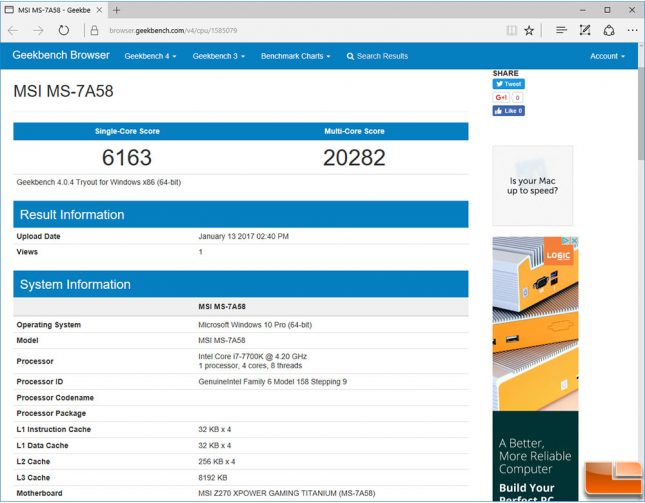Screen dimensions: 645x503
Task: Minimize the Edge browser window
Action: (x=583, y=10)
